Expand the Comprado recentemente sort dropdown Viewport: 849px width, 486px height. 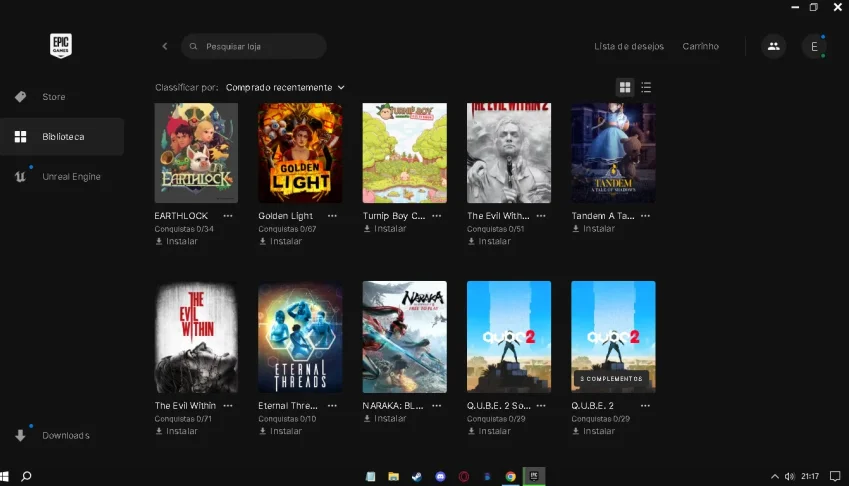(285, 88)
